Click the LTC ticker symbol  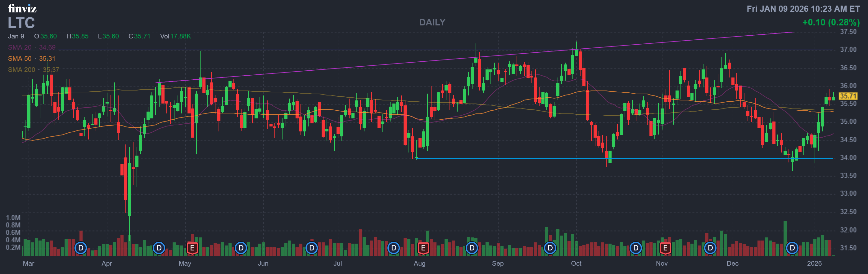coord(21,23)
